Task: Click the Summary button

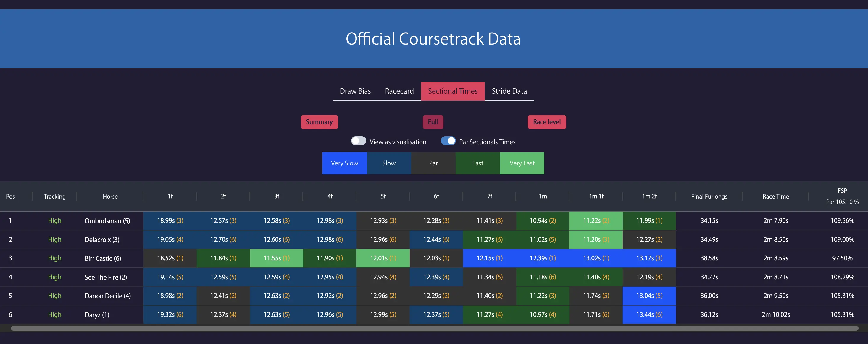Action: pos(319,122)
